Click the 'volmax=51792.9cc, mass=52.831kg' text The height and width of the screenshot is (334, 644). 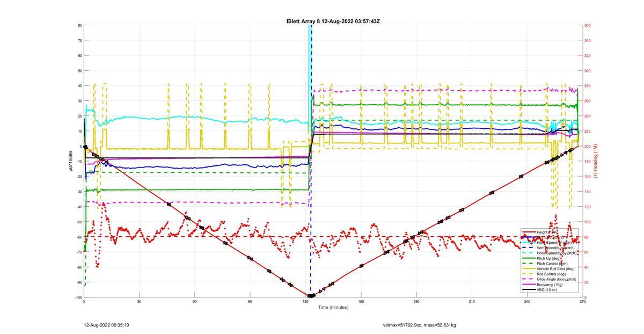click(x=419, y=325)
